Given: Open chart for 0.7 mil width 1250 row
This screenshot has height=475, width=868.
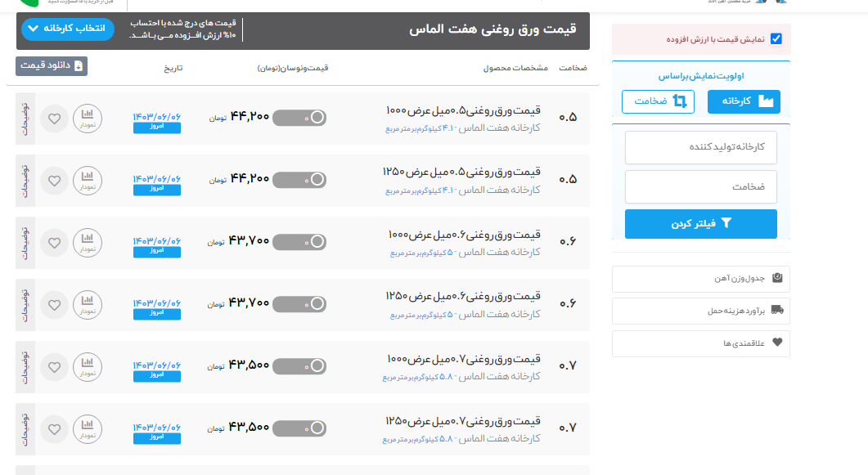Looking at the screenshot, I should point(88,428).
